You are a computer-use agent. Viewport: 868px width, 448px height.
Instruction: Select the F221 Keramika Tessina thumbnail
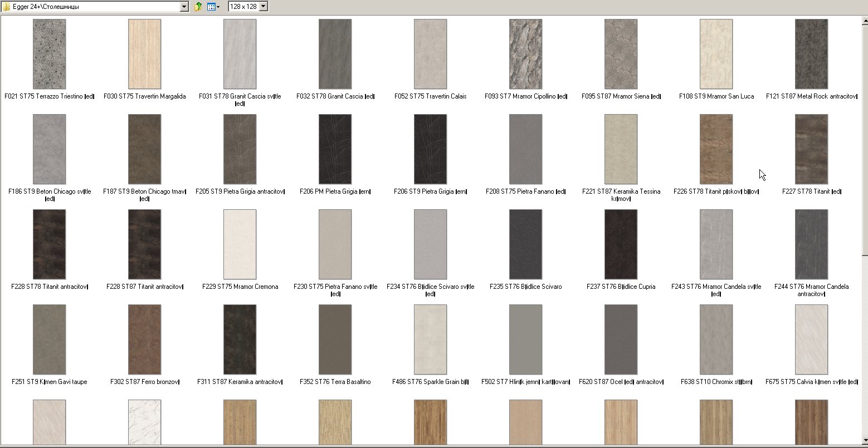tap(621, 149)
